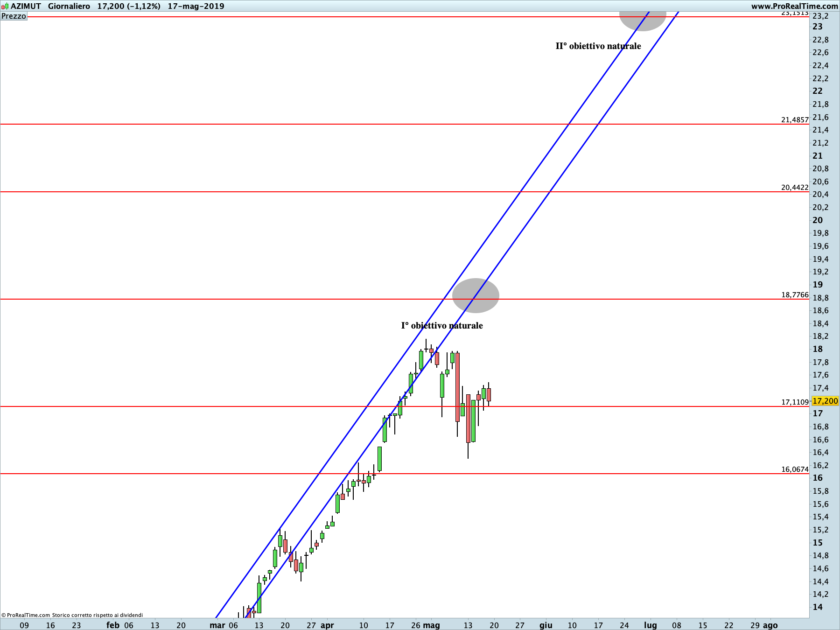This screenshot has height=630, width=840.
Task: Click the 'ago' month label on time axis
Action: 770,625
